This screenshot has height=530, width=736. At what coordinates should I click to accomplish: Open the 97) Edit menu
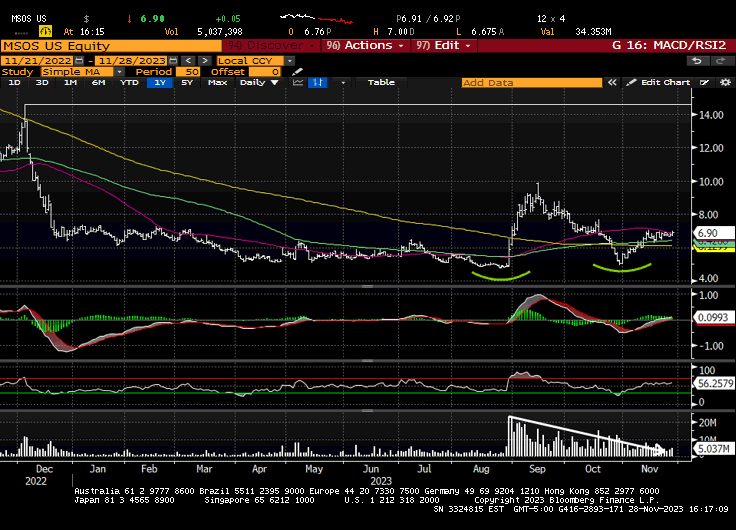(x=443, y=46)
